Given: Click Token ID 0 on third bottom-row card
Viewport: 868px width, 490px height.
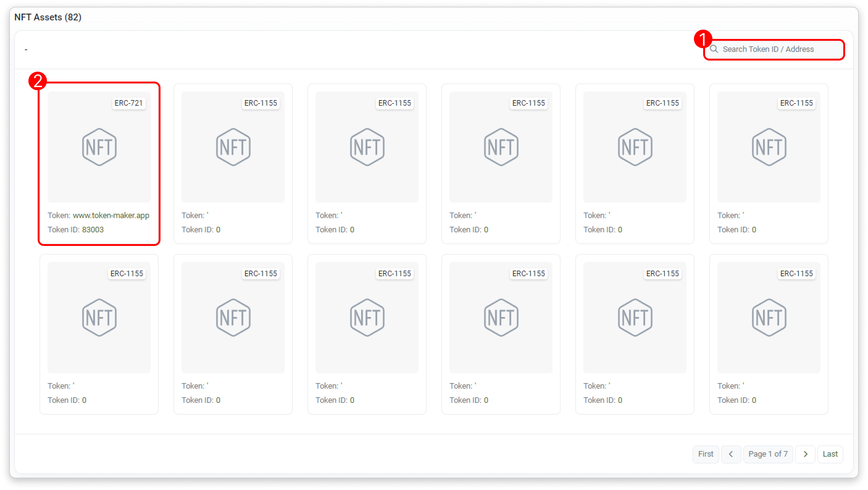Looking at the screenshot, I should coord(352,400).
